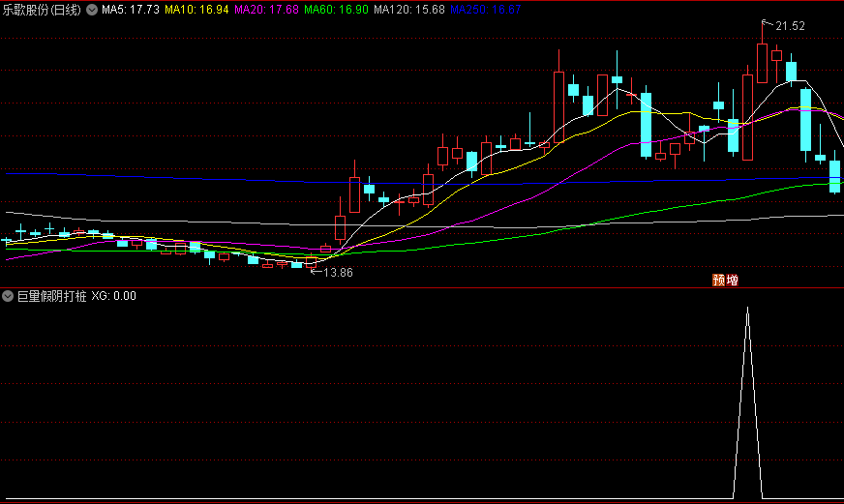The width and height of the screenshot is (844, 504).
Task: Open the 预增 earnings marker
Action: 725,280
